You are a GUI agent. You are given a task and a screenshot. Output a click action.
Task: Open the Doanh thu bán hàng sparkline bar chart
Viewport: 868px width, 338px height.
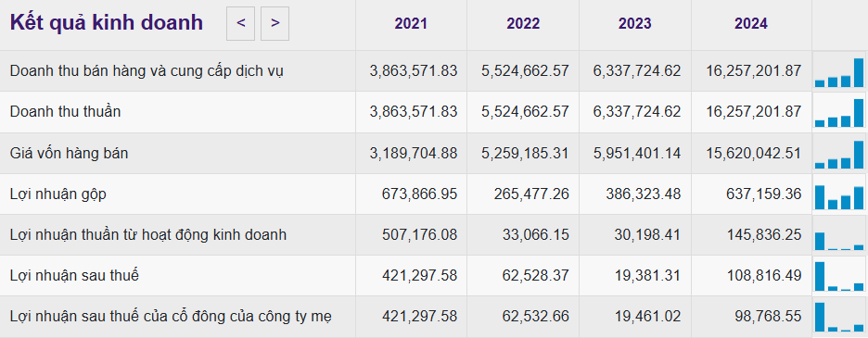839,71
